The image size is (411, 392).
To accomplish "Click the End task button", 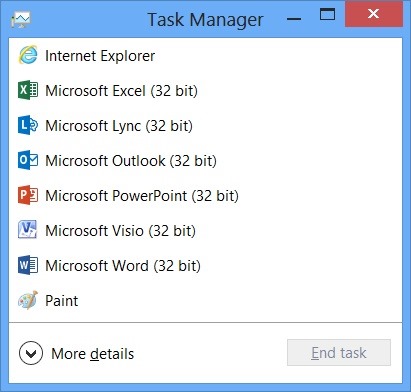I will click(x=339, y=353).
